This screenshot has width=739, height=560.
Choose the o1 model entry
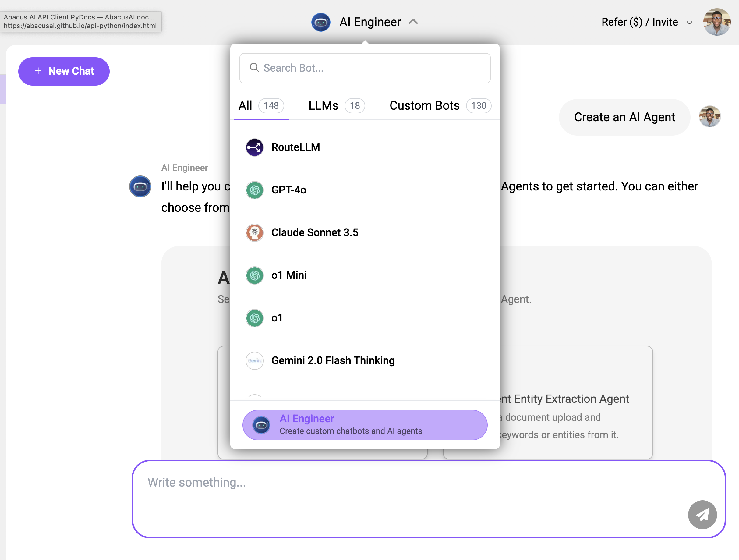pyautogui.click(x=365, y=318)
